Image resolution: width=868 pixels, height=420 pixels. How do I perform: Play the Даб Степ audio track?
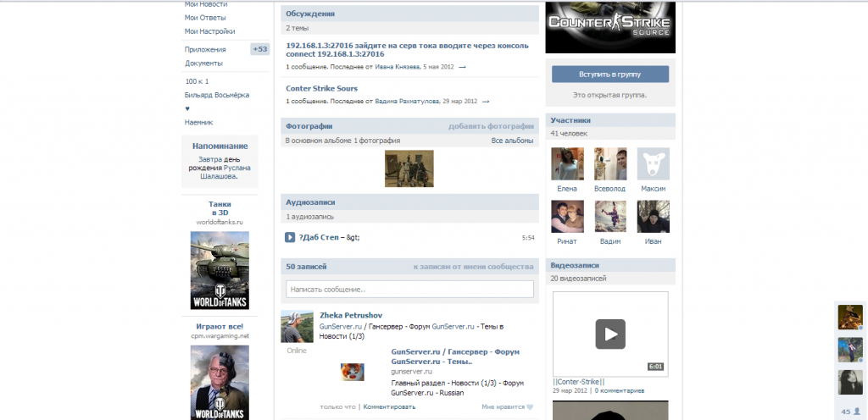coord(290,237)
